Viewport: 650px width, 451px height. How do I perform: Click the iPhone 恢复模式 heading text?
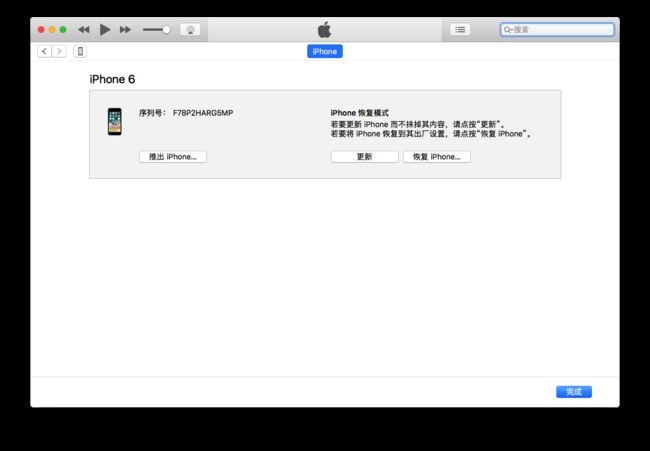pyautogui.click(x=359, y=113)
